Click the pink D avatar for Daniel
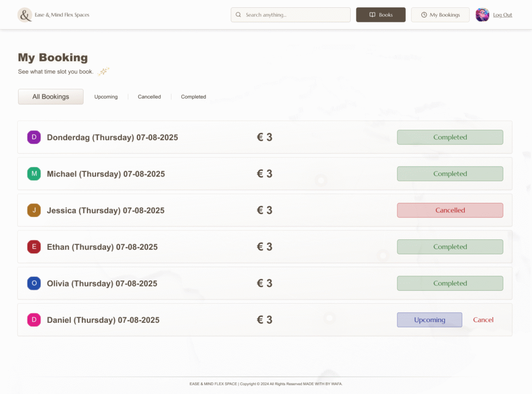 [34, 320]
